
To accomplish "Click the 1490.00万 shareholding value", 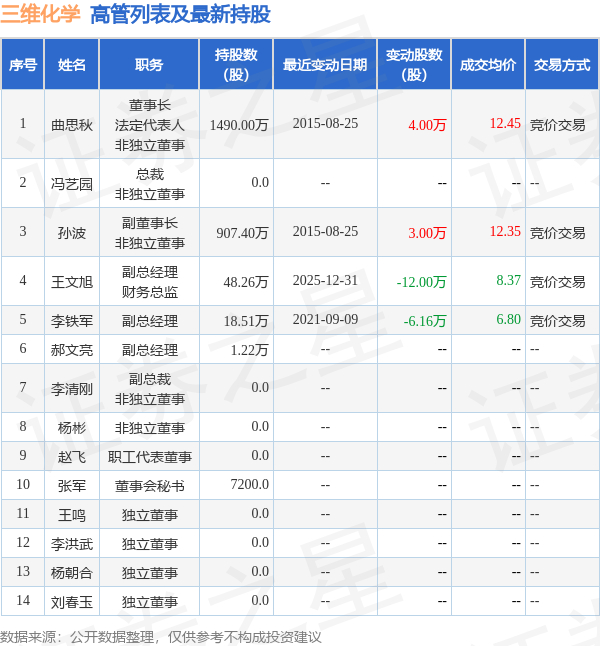I will (239, 124).
